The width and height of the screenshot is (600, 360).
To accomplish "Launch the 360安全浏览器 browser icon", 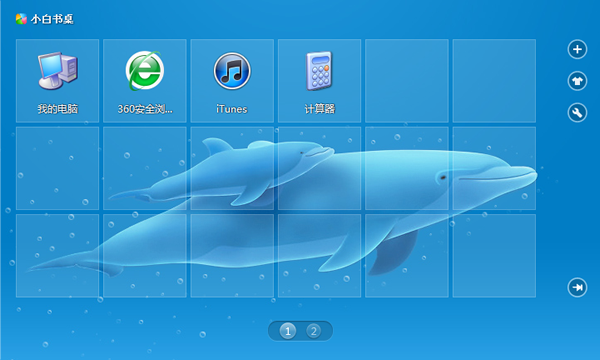I will click(145, 71).
